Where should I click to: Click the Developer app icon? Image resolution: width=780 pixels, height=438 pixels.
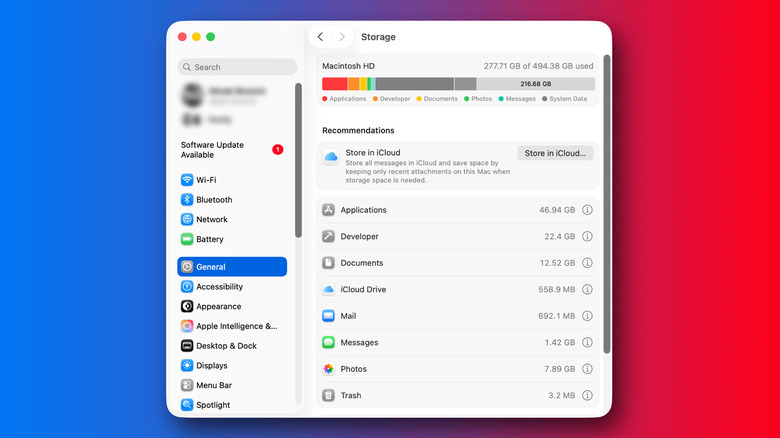point(328,236)
